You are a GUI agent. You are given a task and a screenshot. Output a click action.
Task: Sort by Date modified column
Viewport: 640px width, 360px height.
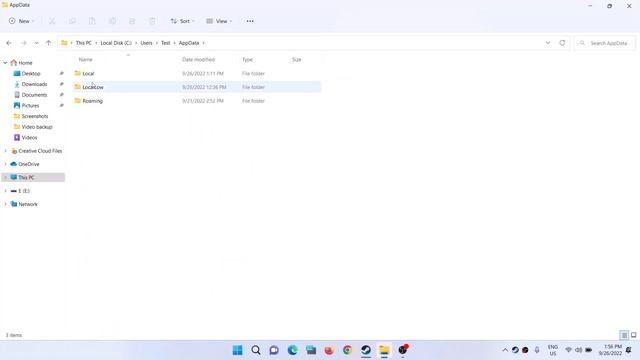coord(198,60)
